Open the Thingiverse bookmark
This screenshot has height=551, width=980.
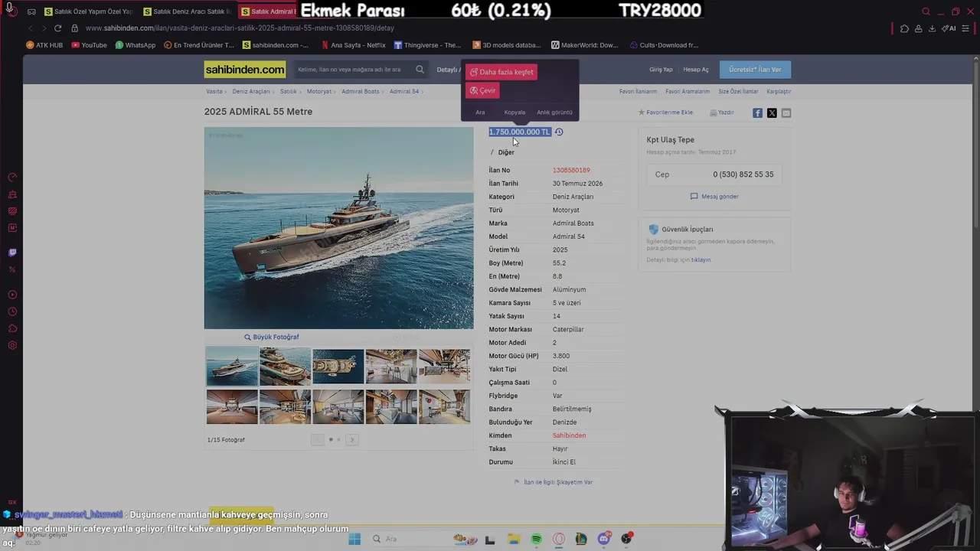[x=427, y=45]
